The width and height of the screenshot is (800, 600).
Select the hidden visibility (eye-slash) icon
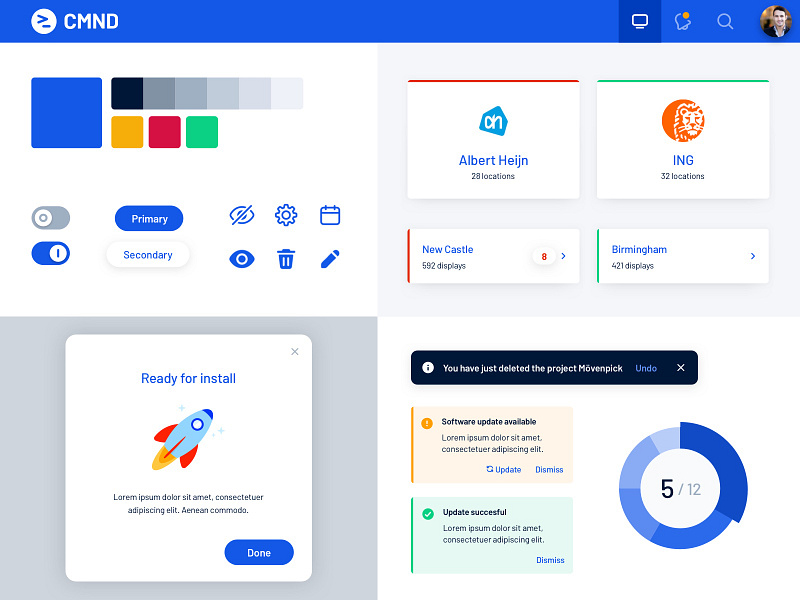[241, 214]
